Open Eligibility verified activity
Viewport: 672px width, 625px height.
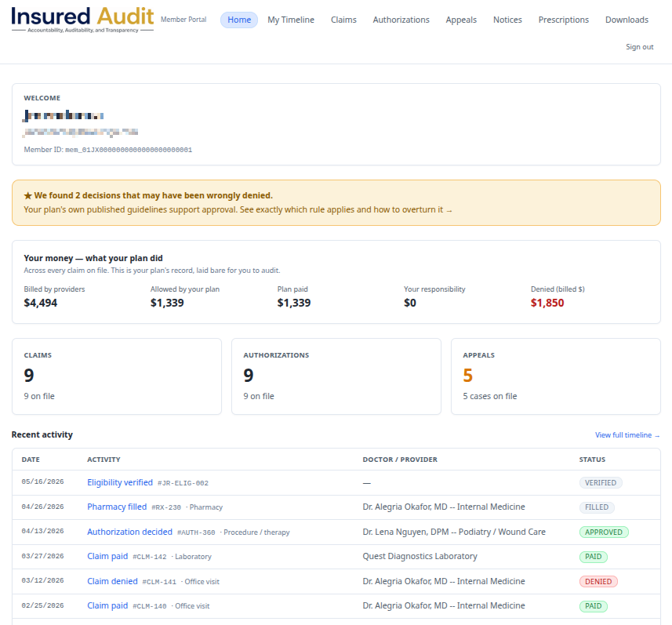119,483
